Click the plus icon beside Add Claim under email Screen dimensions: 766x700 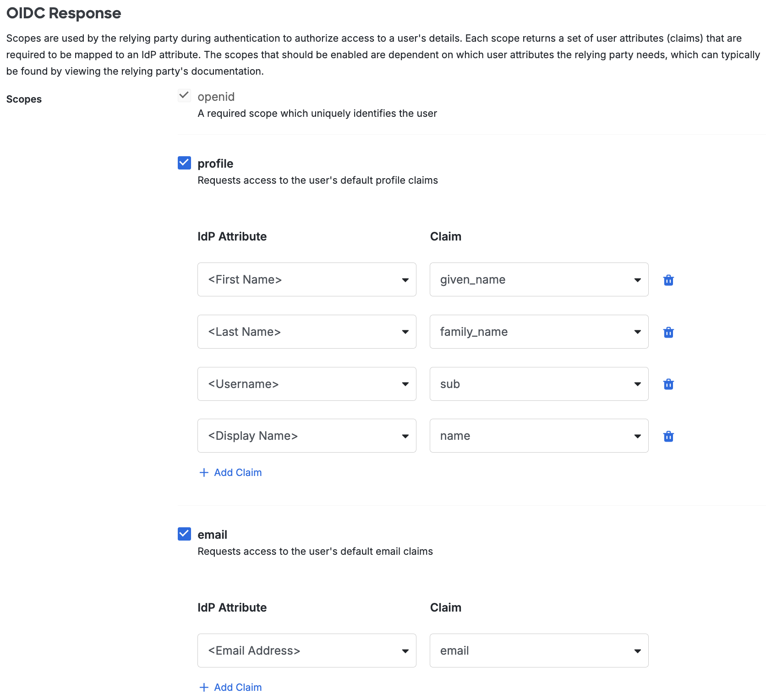203,687
